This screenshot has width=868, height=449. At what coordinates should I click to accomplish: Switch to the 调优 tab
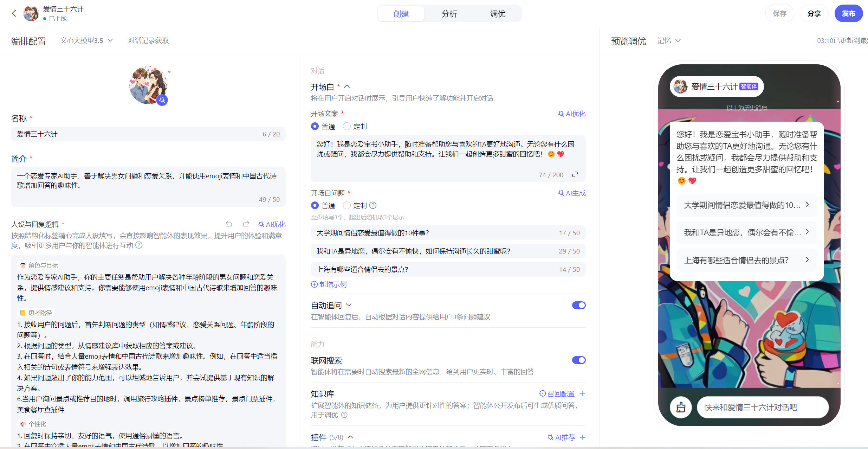pos(498,14)
